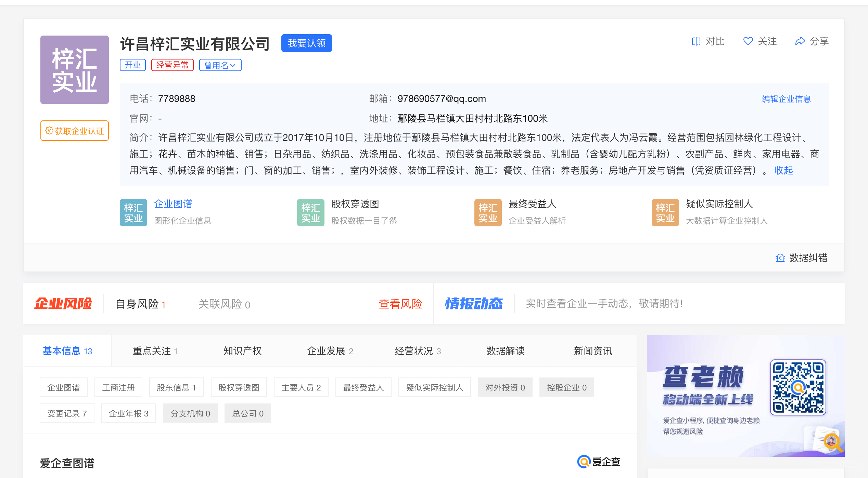Click the 我要认领 button

pos(306,43)
